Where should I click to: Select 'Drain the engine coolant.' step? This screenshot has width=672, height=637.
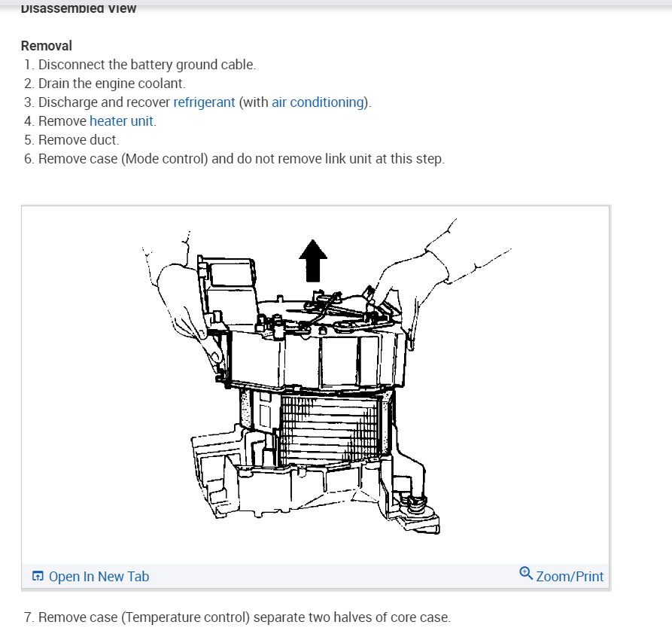point(112,84)
